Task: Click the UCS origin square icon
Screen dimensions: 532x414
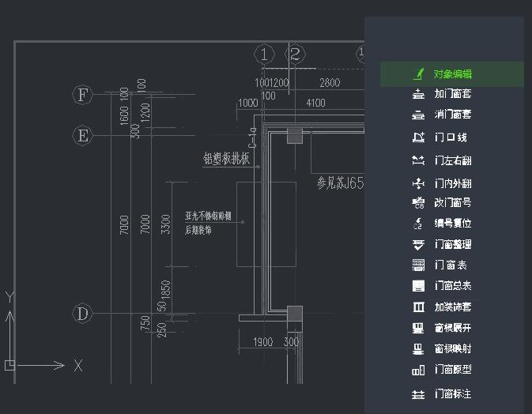Action: pyautogui.click(x=9, y=365)
